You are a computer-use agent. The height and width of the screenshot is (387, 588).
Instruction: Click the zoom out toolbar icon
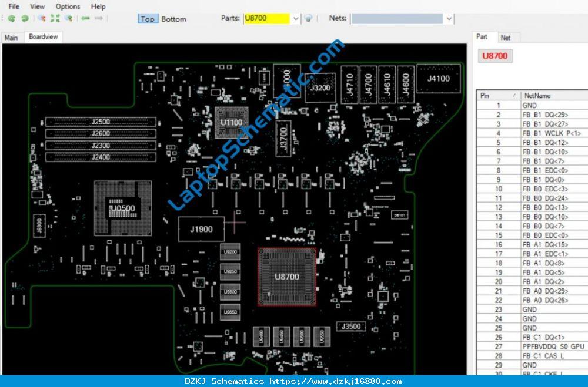coord(68,18)
